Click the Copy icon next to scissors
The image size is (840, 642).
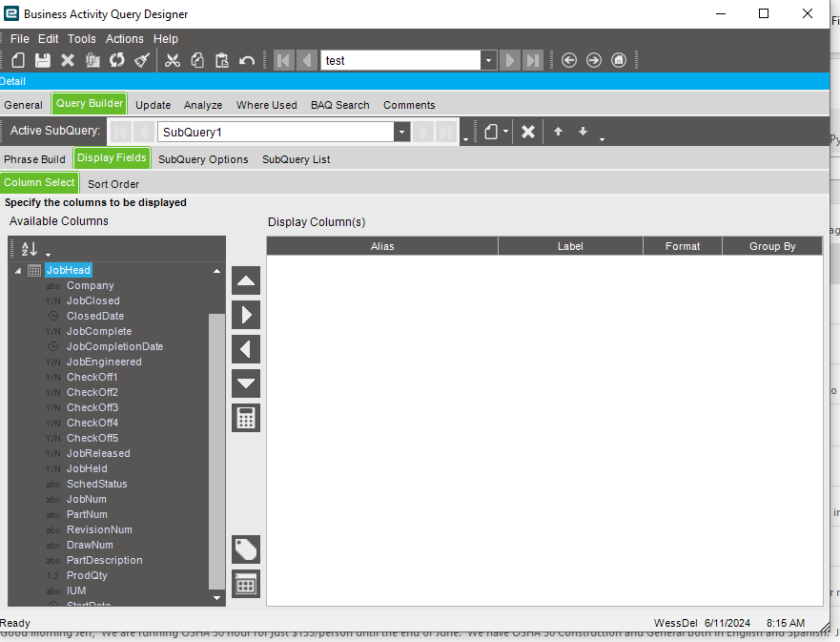tap(197, 60)
